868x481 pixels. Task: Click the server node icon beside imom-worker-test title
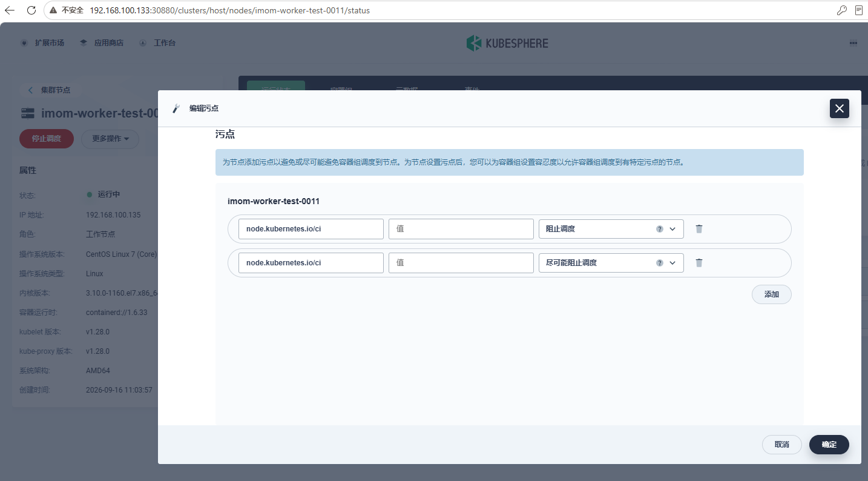(28, 113)
